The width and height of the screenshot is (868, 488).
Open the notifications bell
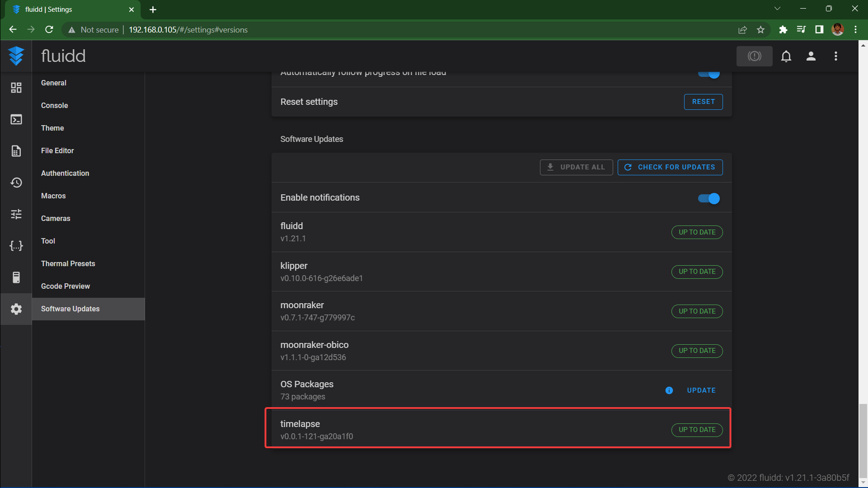pyautogui.click(x=786, y=56)
